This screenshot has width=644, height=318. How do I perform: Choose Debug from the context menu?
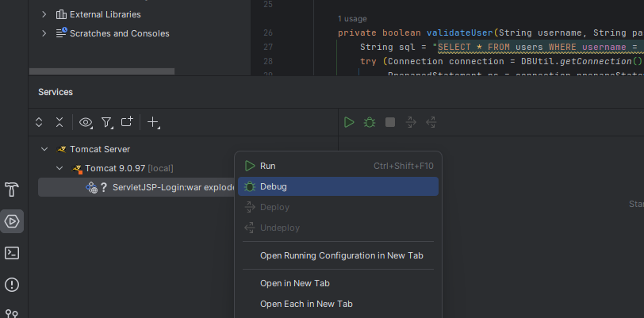273,186
